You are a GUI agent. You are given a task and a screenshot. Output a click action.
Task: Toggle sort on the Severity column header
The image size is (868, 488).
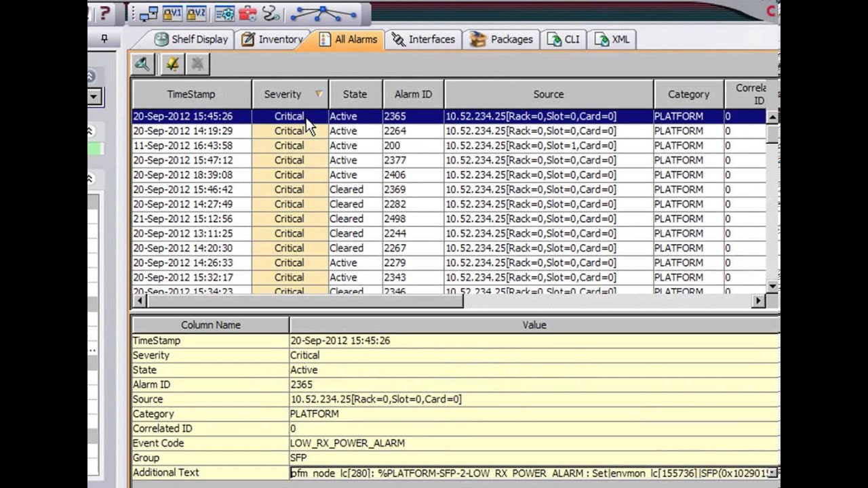pos(290,94)
